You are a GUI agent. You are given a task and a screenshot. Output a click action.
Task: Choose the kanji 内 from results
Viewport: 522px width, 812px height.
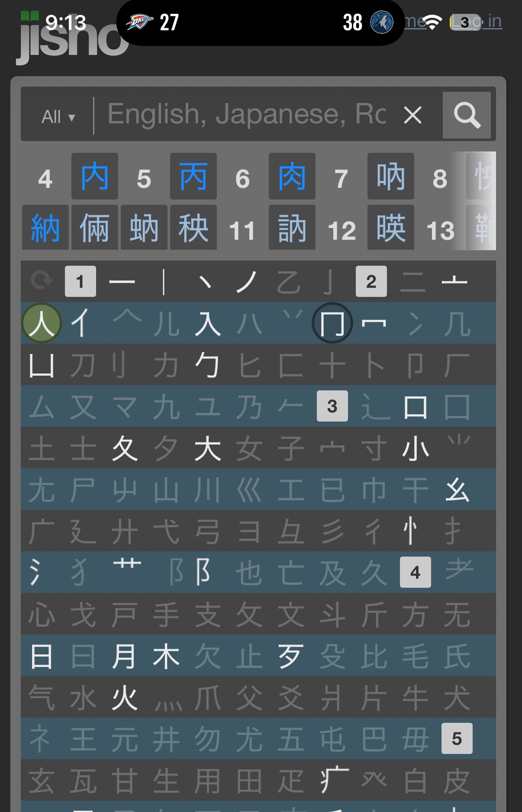click(95, 177)
